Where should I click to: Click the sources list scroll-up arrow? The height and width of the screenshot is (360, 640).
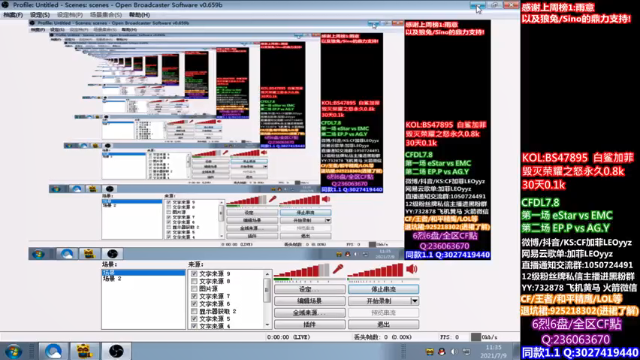267,274
